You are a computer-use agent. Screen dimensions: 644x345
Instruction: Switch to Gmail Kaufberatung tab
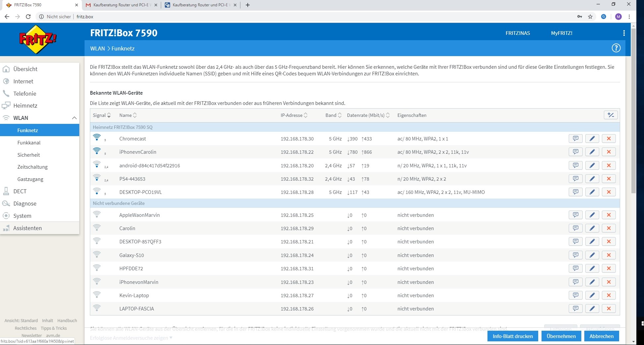tap(121, 5)
